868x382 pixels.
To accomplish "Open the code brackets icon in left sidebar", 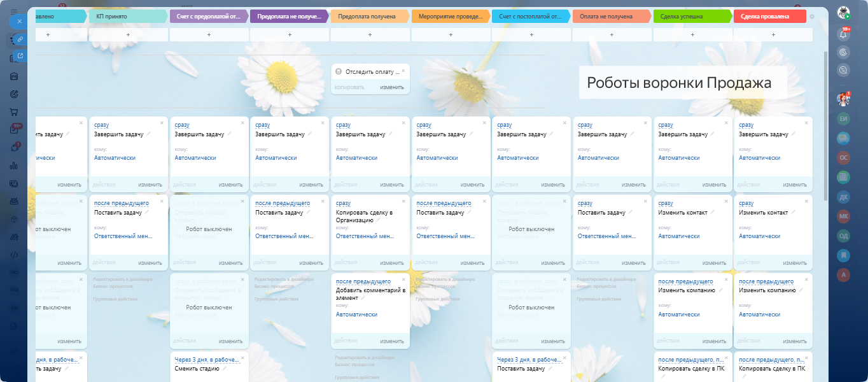I will pos(14,255).
